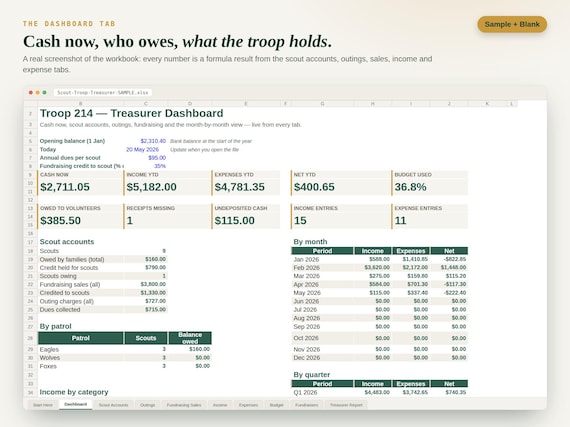This screenshot has height=427, width=570.
Task: Click the Feb 2026 income $3,620.00
Action: [x=377, y=267]
